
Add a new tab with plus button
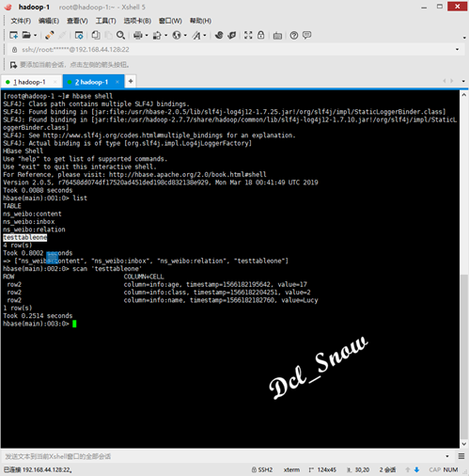(131, 81)
